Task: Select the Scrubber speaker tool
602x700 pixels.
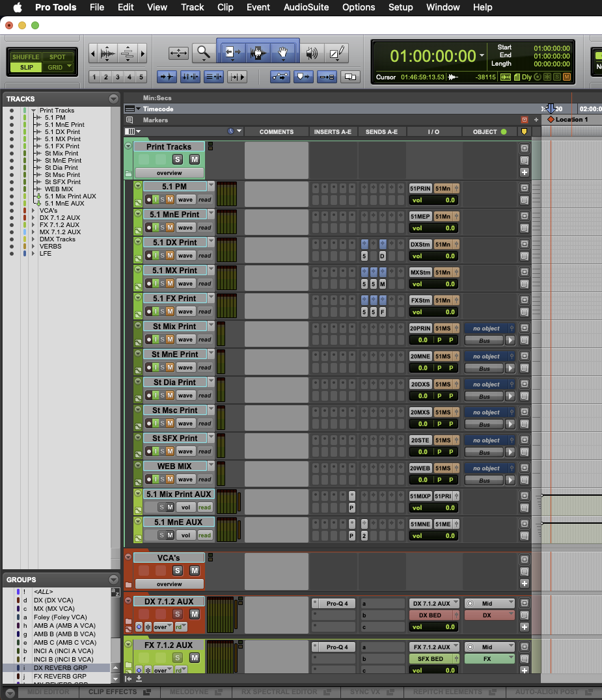Action: click(312, 53)
